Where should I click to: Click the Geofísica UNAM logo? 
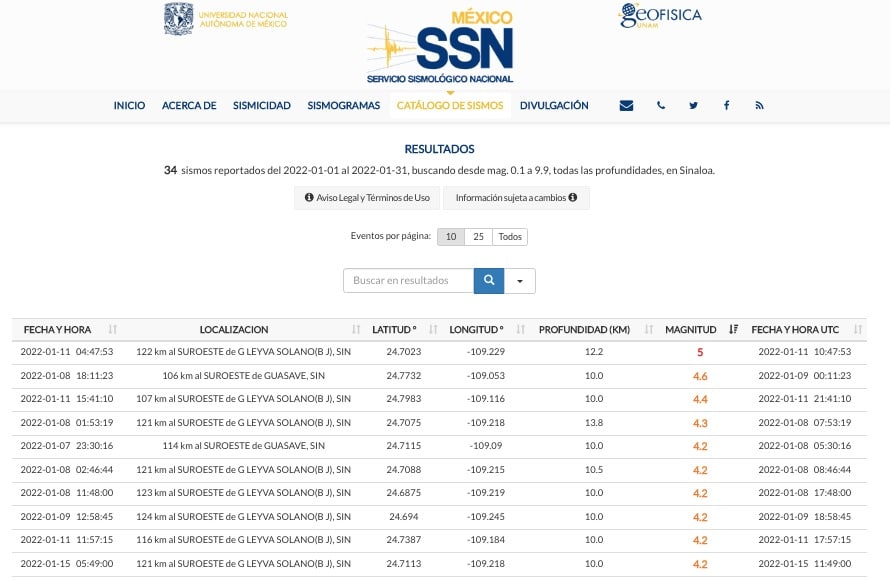coord(660,15)
